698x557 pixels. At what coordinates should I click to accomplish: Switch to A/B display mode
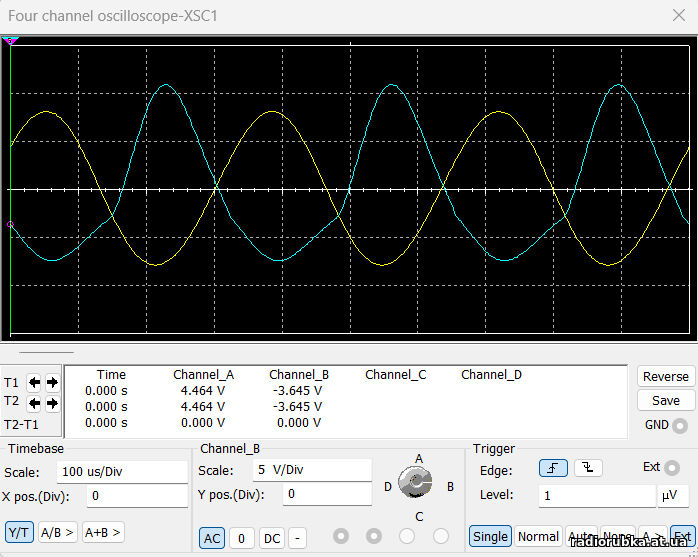point(57,533)
